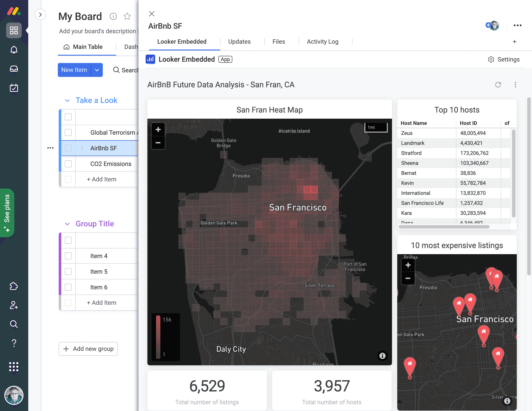This screenshot has height=411, width=532.
Task: Open the New Item dropdown arrow
Action: [97, 70]
